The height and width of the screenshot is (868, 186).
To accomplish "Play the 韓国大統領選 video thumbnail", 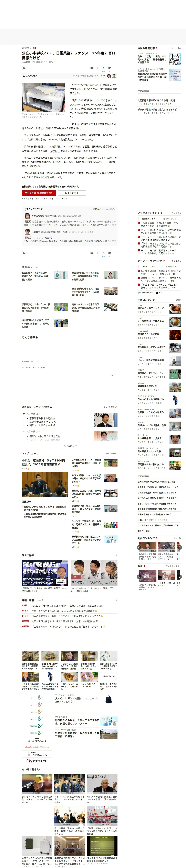I will pos(45,573).
